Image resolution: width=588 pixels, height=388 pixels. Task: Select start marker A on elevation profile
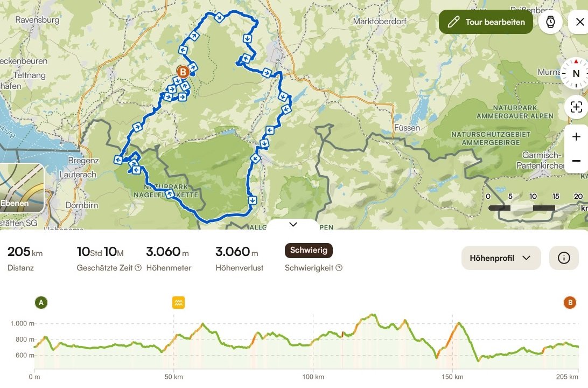coord(41,302)
